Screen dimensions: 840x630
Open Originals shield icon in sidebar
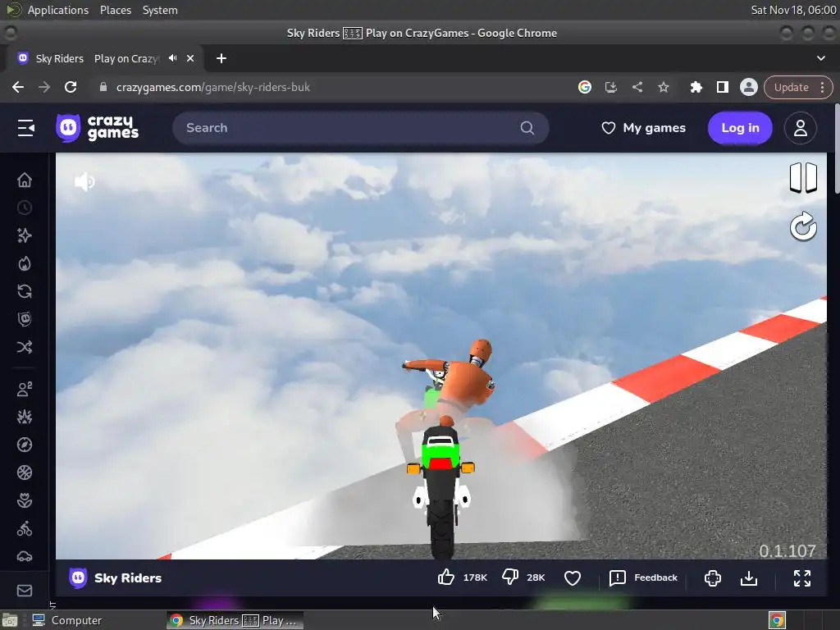(25, 319)
